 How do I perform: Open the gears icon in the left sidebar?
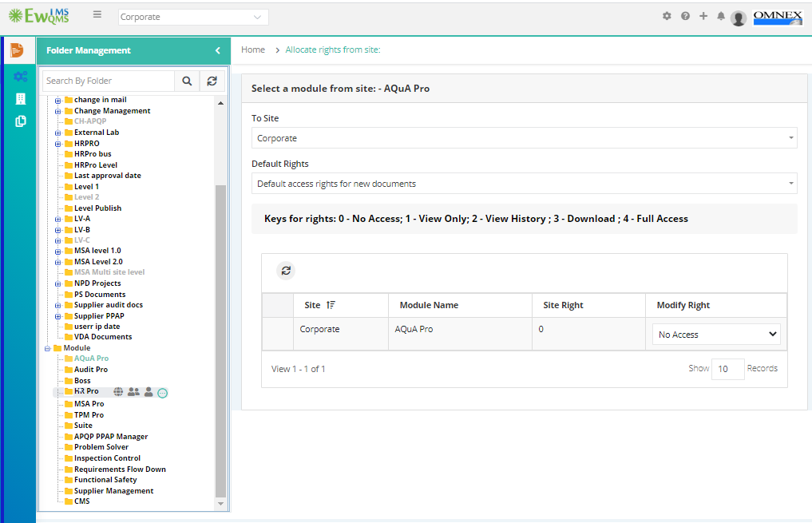pos(20,77)
